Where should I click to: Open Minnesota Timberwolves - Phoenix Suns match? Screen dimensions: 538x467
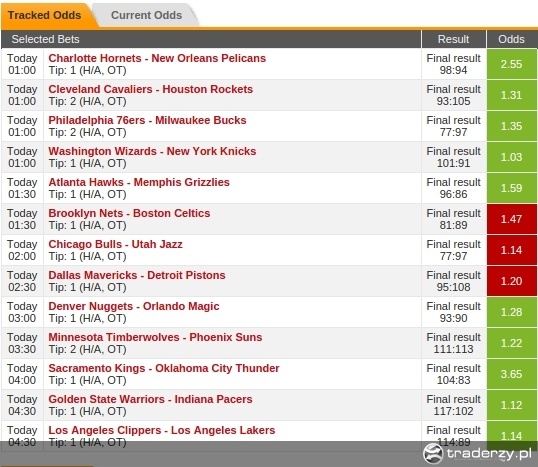click(155, 337)
